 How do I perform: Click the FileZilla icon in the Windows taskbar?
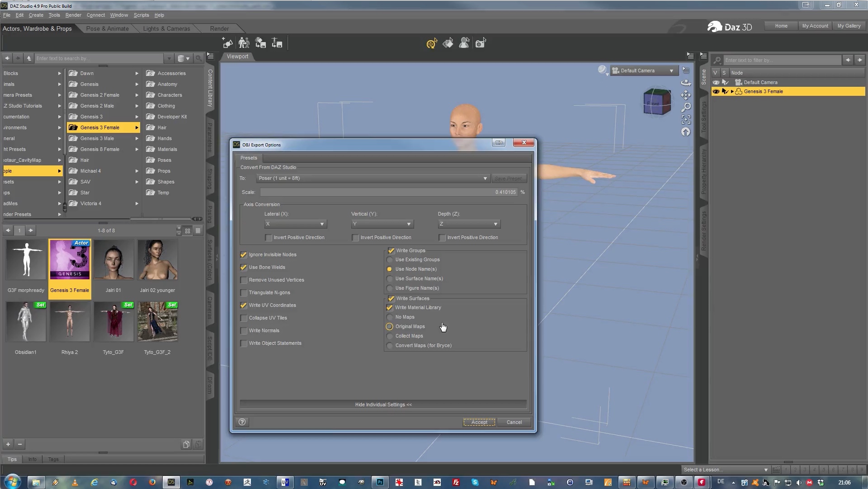coord(456,482)
